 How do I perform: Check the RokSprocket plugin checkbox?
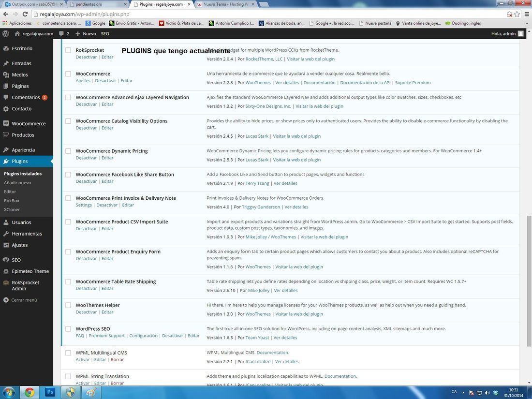pyautogui.click(x=68, y=50)
